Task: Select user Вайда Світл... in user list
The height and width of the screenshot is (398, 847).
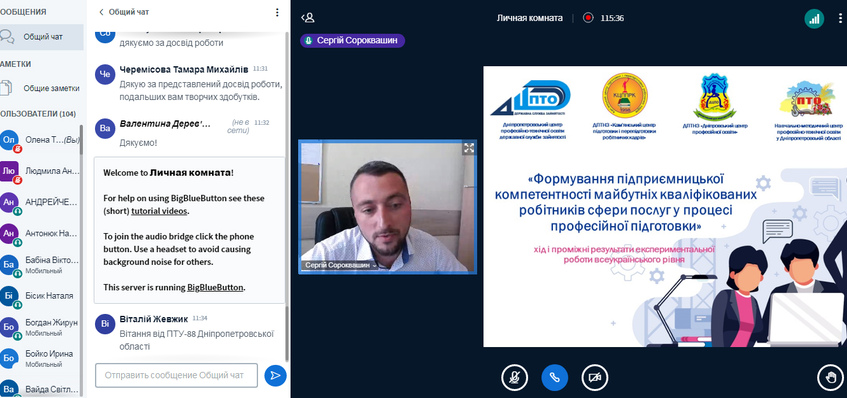Action: click(40, 389)
